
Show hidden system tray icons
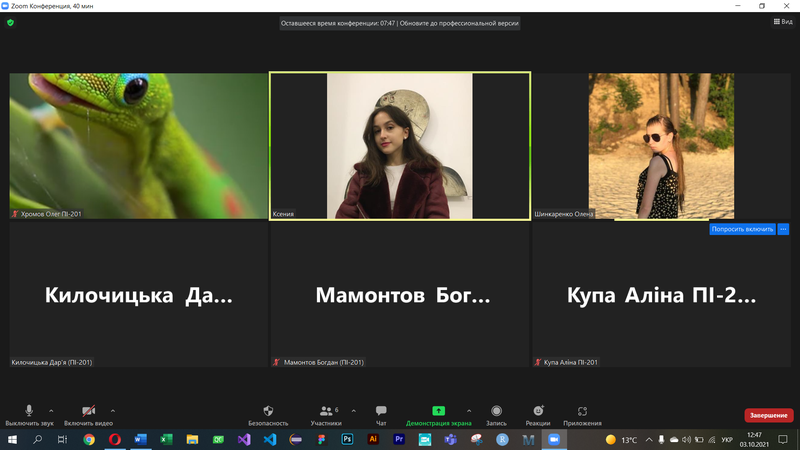[x=649, y=439]
